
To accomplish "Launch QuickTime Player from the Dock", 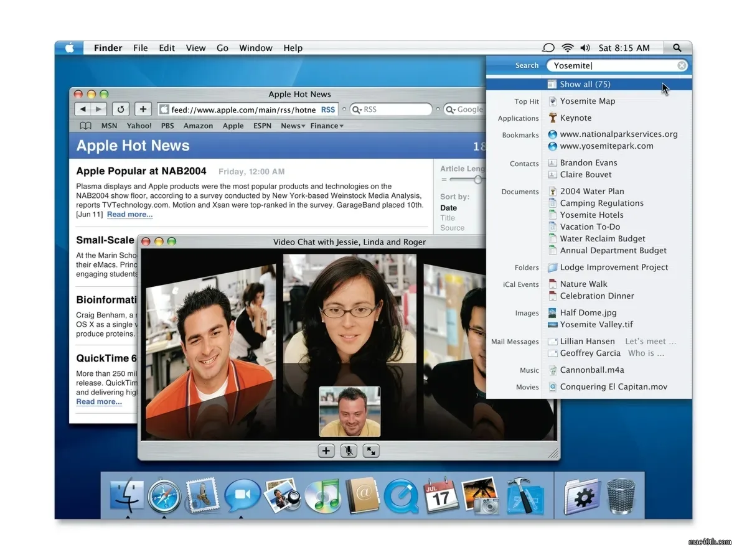I will pos(402,496).
